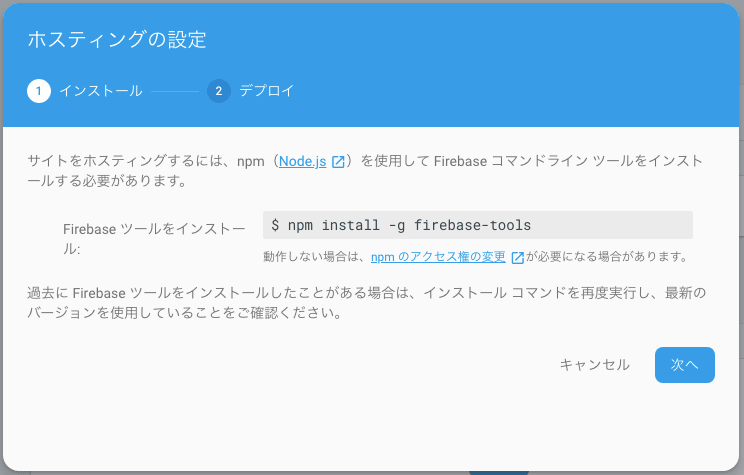Click the paragraph starting with 過去に Firebase
Screen dimensions: 744x475
366,303
